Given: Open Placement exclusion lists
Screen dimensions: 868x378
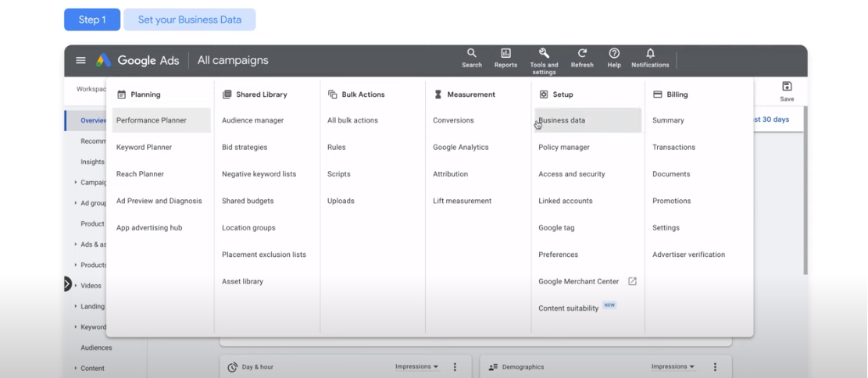Looking at the screenshot, I should 264,255.
